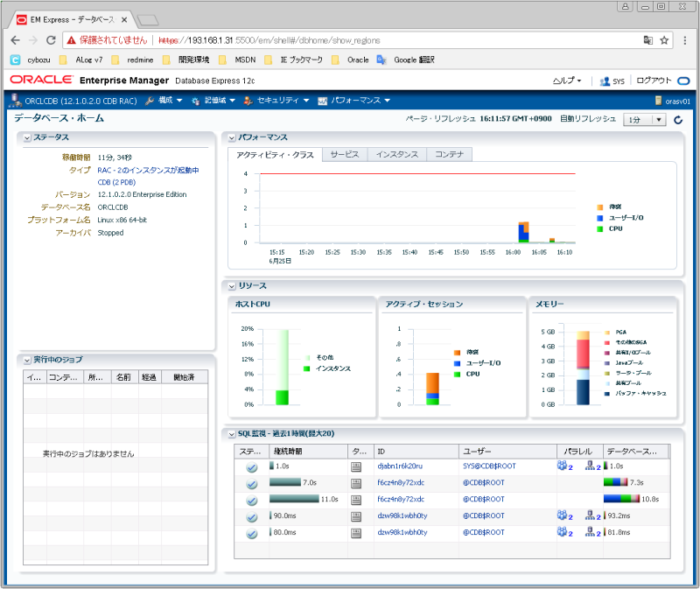Open the 記憶域 menu
Viewport: 700px width, 589px height.
pos(213,101)
